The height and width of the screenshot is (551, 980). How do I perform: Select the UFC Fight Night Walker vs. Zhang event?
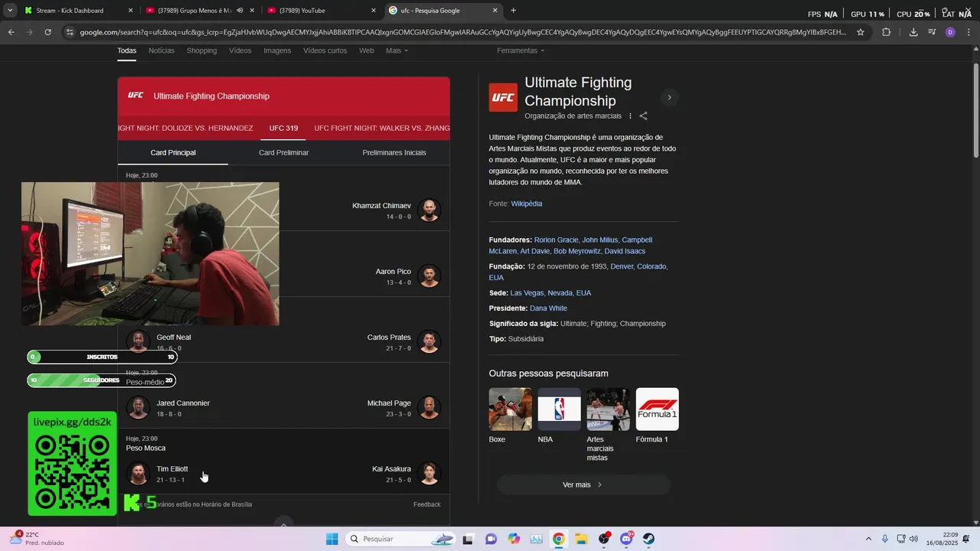382,128
